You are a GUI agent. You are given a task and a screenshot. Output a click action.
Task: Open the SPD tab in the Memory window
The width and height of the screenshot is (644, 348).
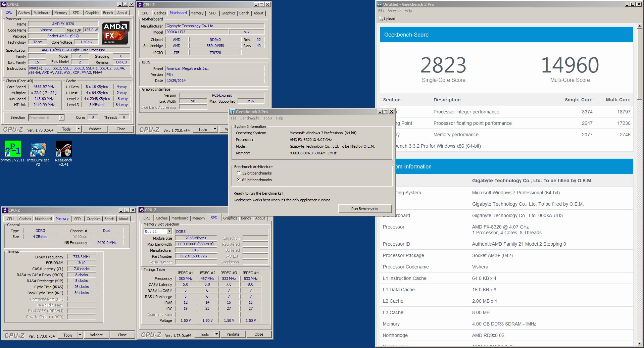[78, 219]
